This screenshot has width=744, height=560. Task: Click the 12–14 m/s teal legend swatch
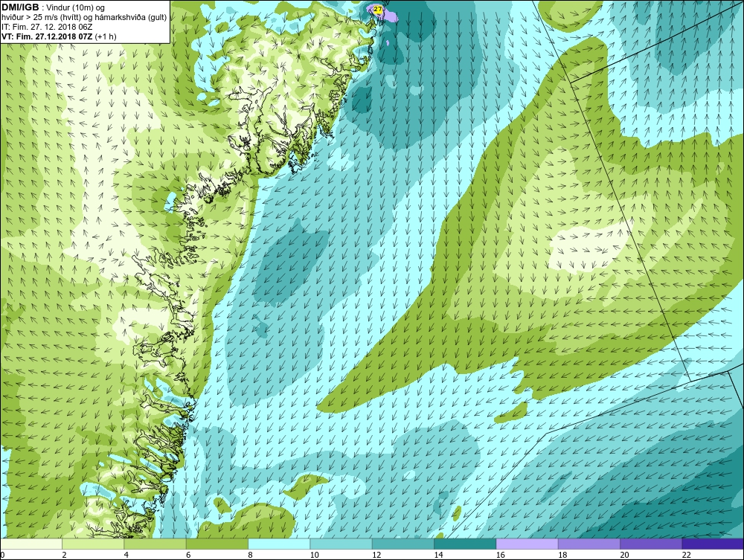pos(403,544)
